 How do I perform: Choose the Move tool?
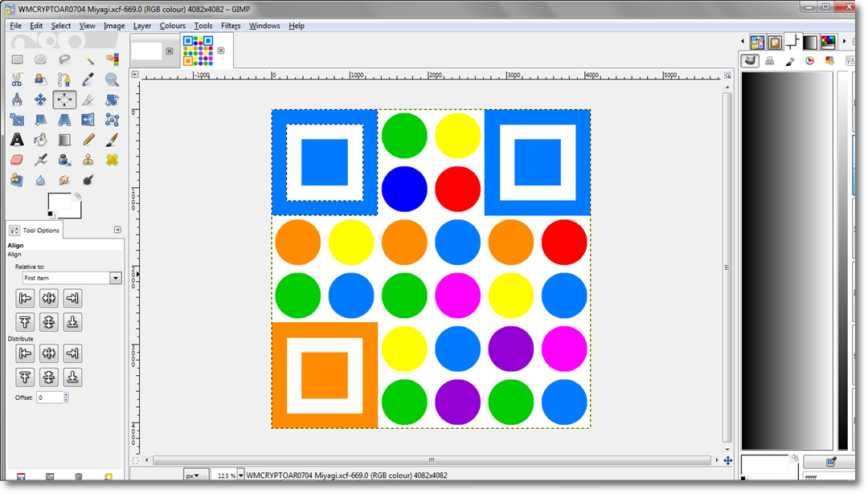pos(40,100)
